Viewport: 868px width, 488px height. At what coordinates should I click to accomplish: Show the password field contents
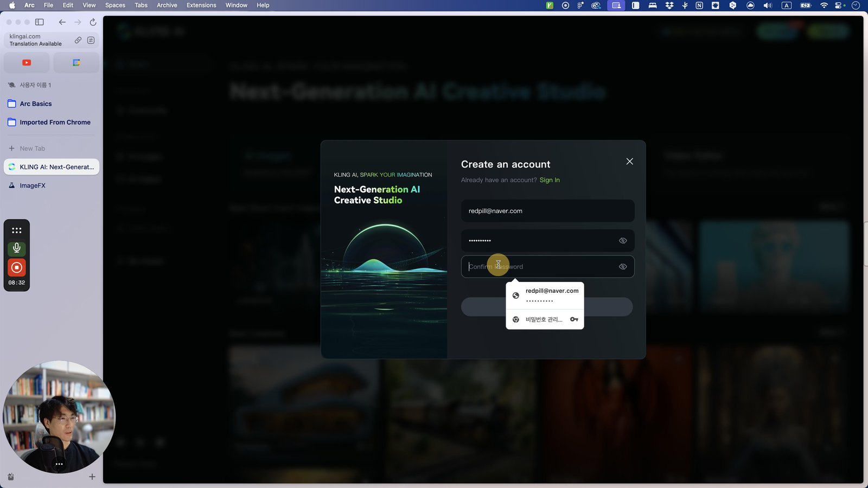click(x=623, y=241)
